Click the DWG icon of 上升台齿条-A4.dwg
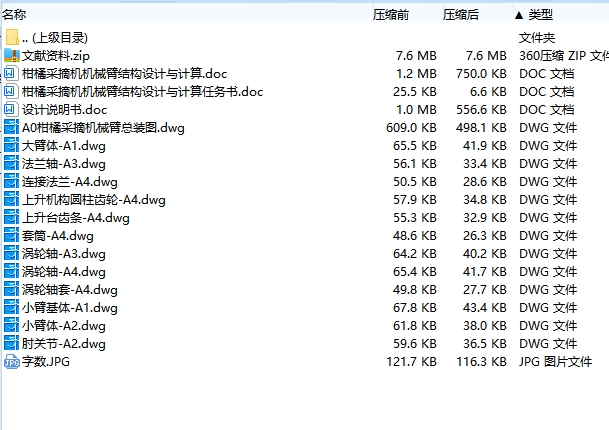 click(x=11, y=218)
